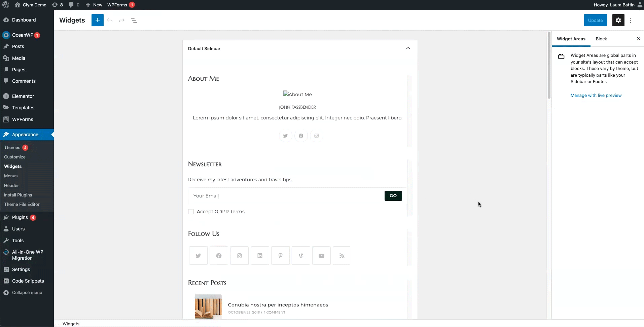Open the New dropdown in the admin bar
644x327 pixels.
94,5
